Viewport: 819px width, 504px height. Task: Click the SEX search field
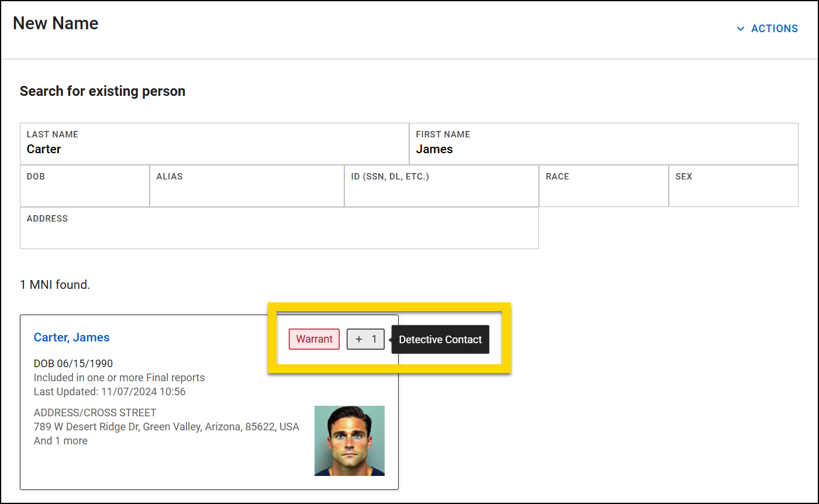tap(733, 186)
